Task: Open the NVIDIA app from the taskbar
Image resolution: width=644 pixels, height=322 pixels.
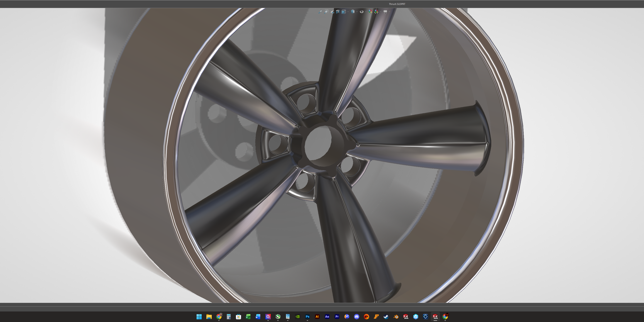Action: click(x=298, y=317)
